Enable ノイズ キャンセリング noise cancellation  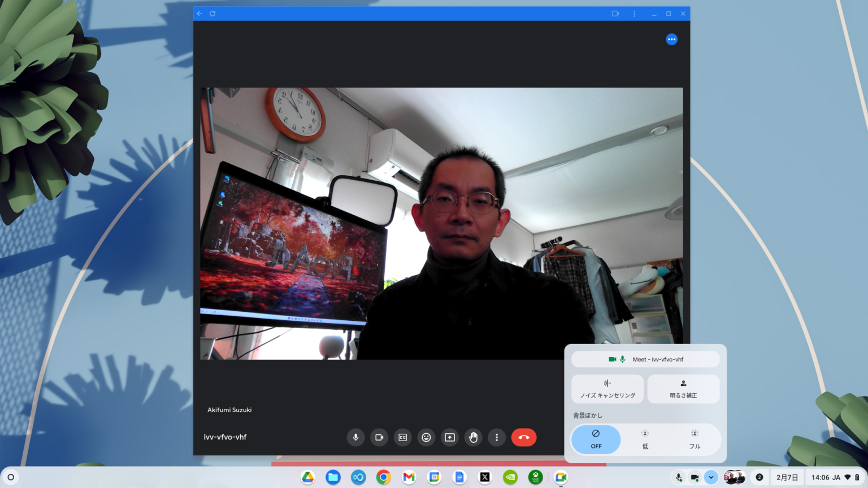tap(607, 389)
